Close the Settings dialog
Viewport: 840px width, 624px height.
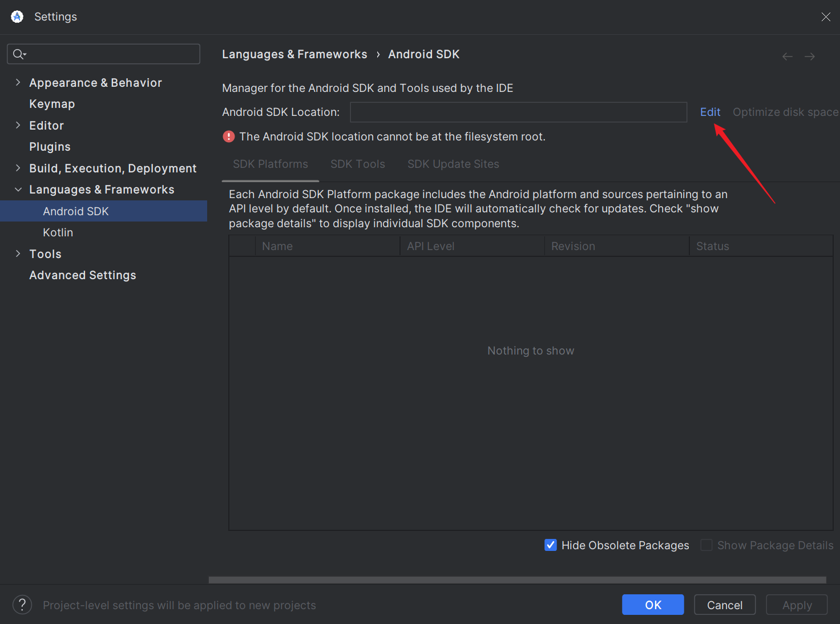point(826,17)
